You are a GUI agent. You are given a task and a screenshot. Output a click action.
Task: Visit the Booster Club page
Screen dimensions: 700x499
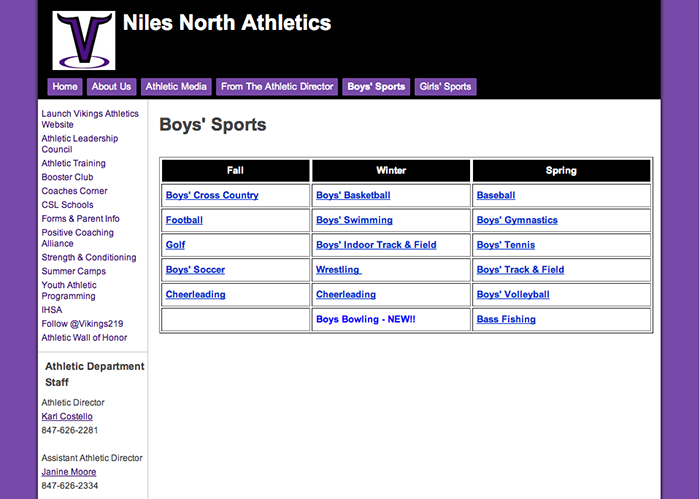[67, 177]
